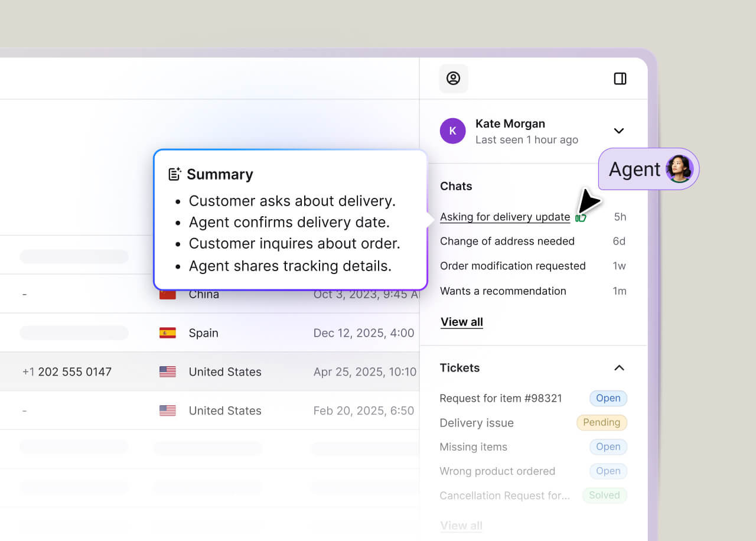Image resolution: width=756 pixels, height=541 pixels.
Task: Click View all under Chats
Action: (461, 322)
